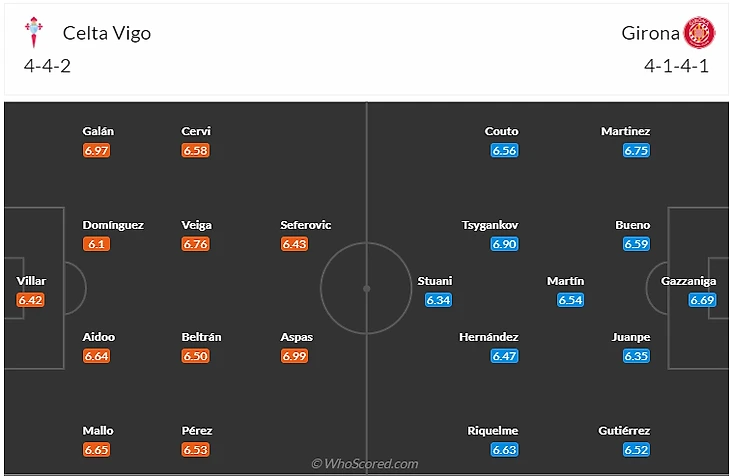The width and height of the screenshot is (730, 476).
Task: Click goalkeeper Villar's 6.42 rating badge
Action: (x=31, y=299)
